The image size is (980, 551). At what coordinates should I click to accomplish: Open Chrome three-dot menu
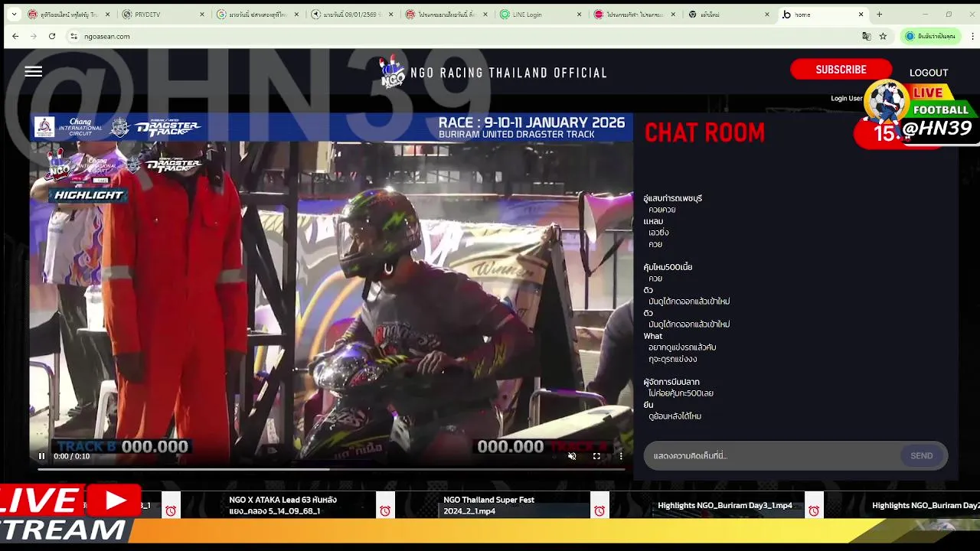pos(973,36)
